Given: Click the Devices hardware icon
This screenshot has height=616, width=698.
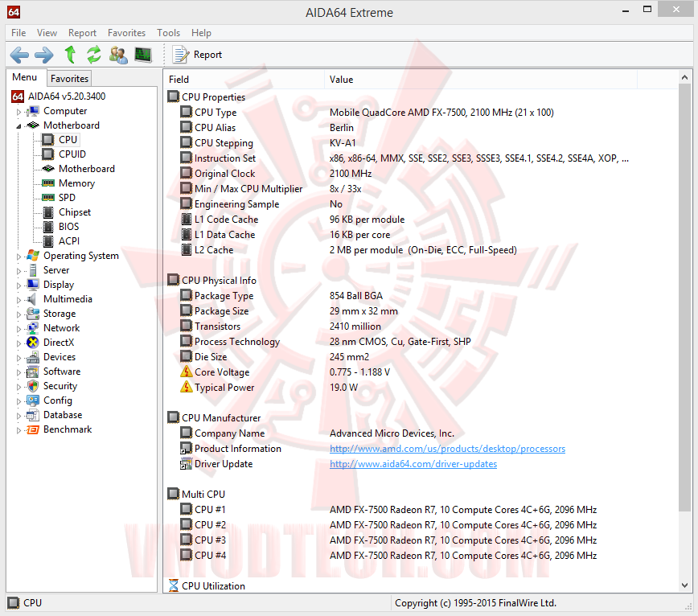Looking at the screenshot, I should pos(32,357).
